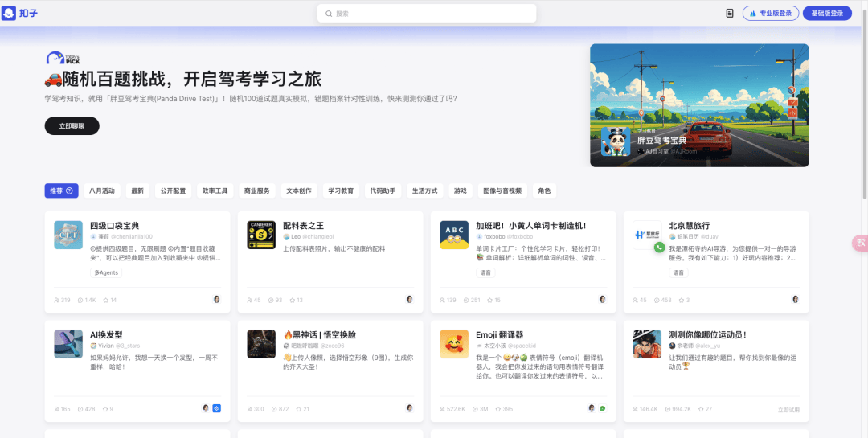The image size is (868, 438).
Task: Click the blue platform icon on AI换发型 card
Action: pyautogui.click(x=216, y=408)
